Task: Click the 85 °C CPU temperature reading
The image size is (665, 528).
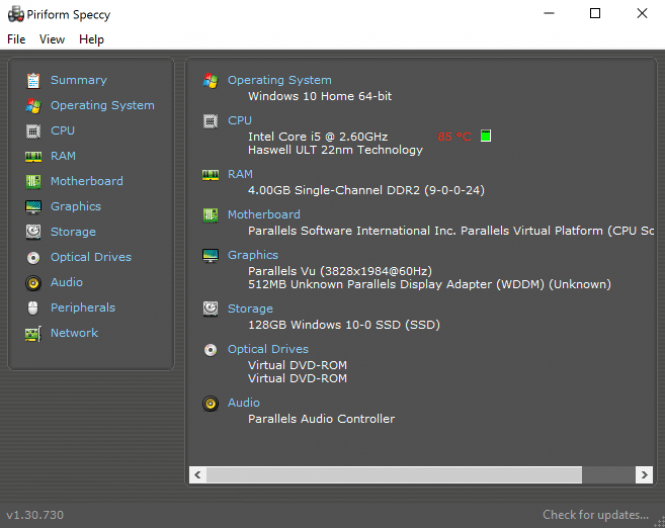Action: tap(454, 137)
